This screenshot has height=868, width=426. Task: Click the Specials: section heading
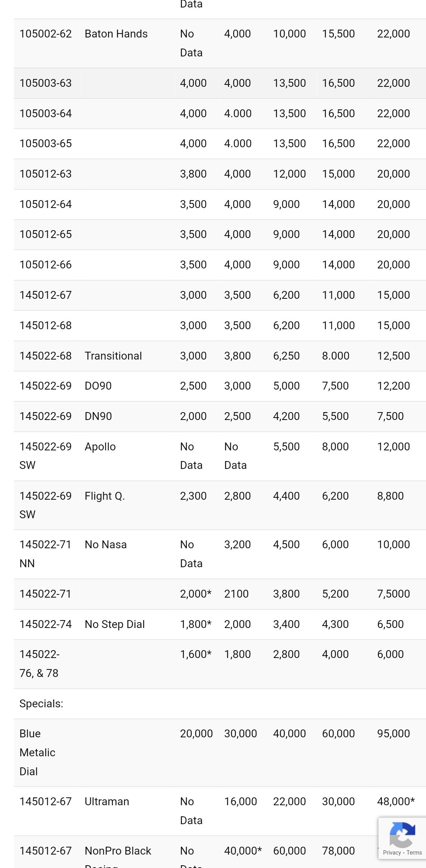pos(41,704)
